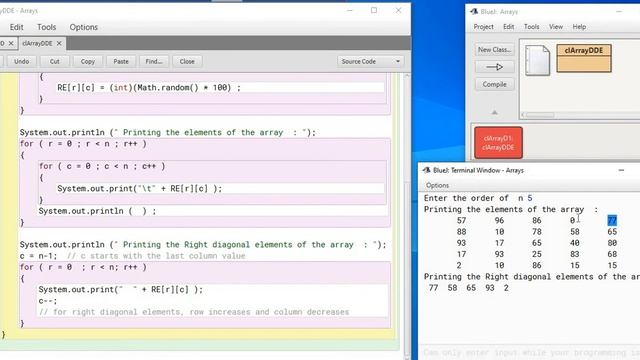Open the Project menu in BlueJ window
The width and height of the screenshot is (640, 360).
(483, 27)
